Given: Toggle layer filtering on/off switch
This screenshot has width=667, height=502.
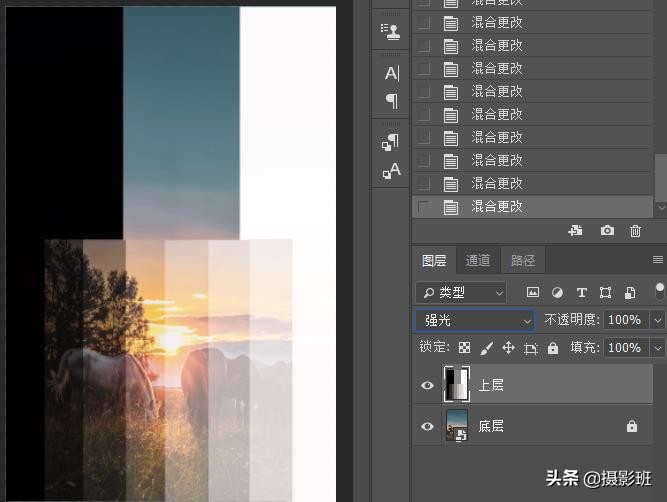Looking at the screenshot, I should [660, 292].
